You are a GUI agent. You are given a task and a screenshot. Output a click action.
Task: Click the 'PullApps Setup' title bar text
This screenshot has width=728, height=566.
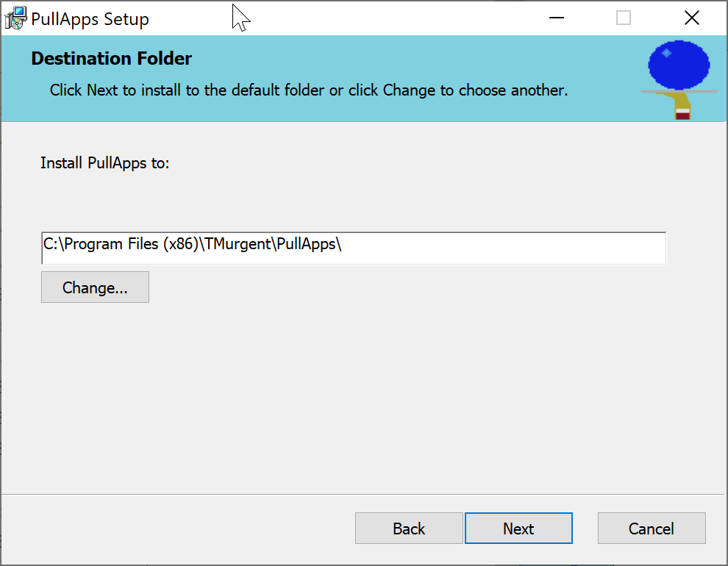90,19
